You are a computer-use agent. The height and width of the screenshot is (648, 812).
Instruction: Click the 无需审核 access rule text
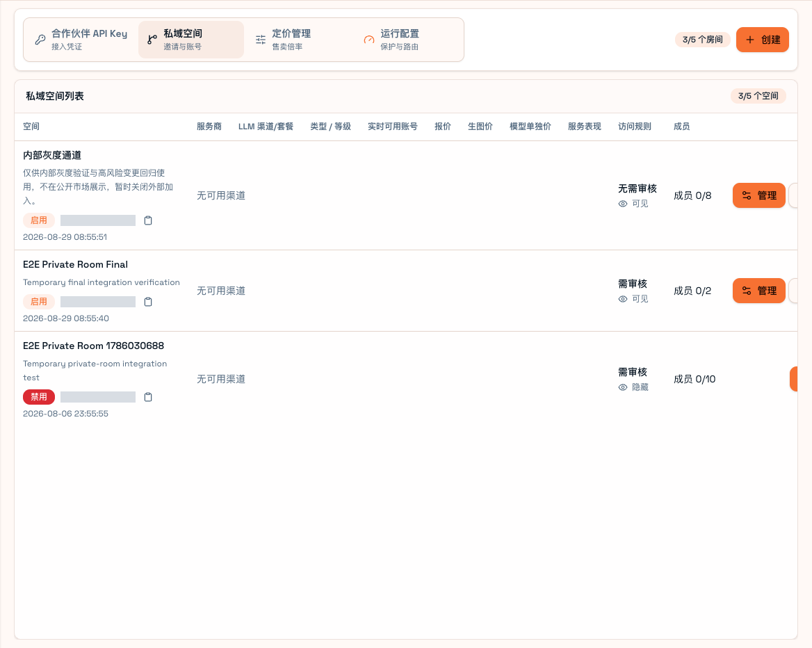(638, 188)
